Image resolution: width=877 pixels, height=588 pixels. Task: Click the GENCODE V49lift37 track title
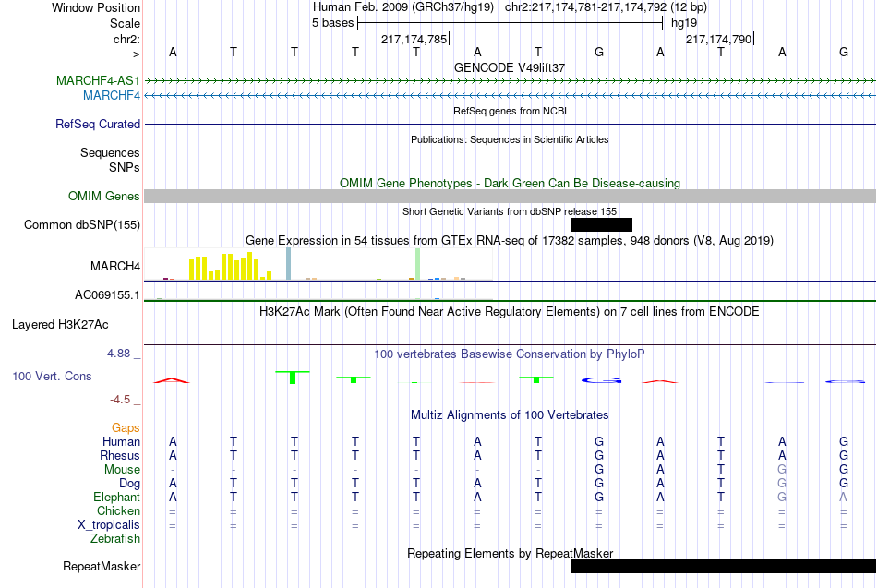(510, 67)
